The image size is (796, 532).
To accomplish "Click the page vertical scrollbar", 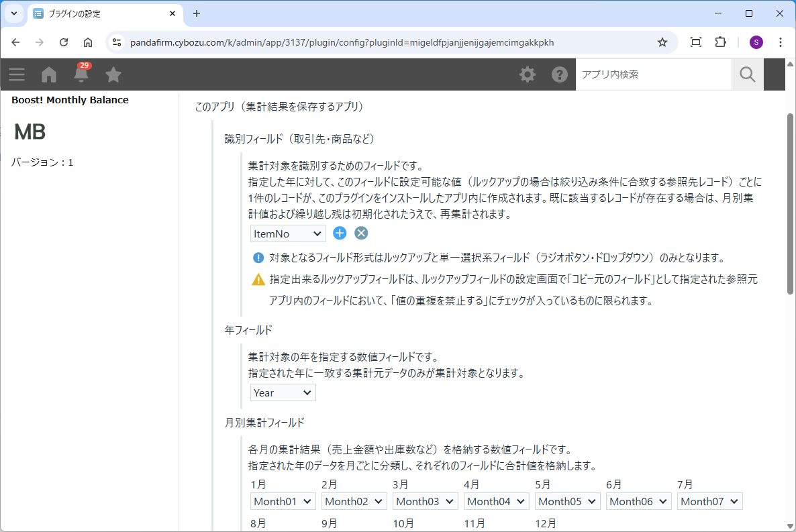I will point(790,201).
